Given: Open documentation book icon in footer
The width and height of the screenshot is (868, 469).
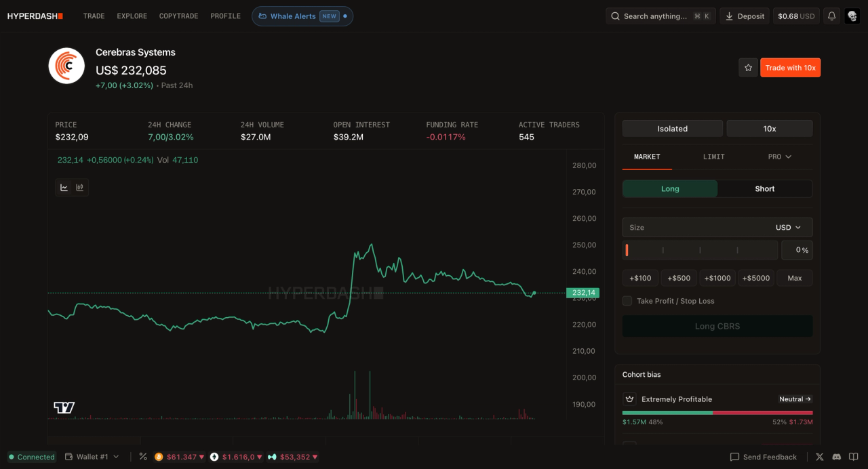Looking at the screenshot, I should pos(854,457).
